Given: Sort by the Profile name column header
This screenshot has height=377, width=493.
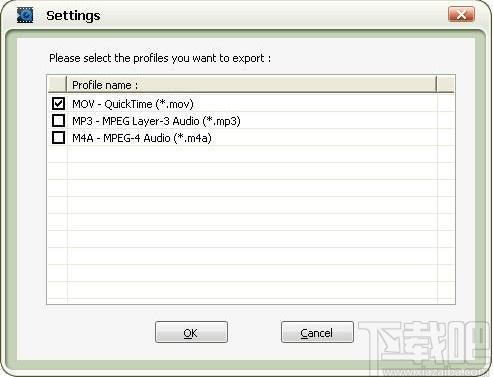Looking at the screenshot, I should (252, 85).
